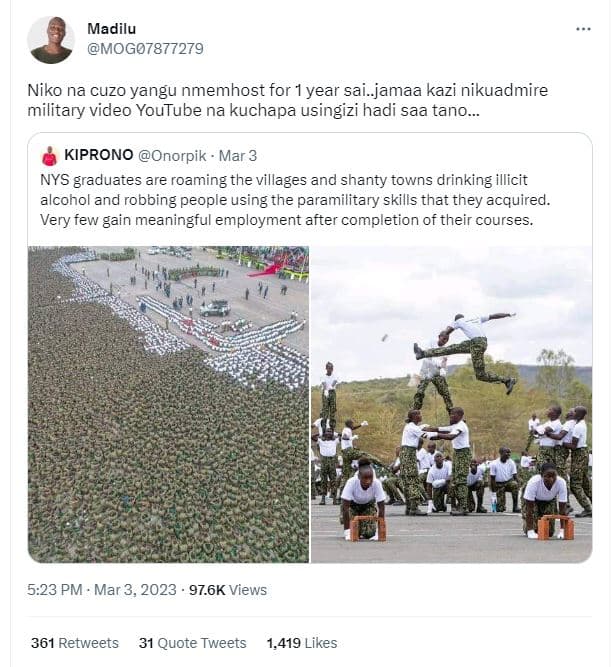Click the KIPRONO author name
The height and width of the screenshot is (667, 611).
97,155
